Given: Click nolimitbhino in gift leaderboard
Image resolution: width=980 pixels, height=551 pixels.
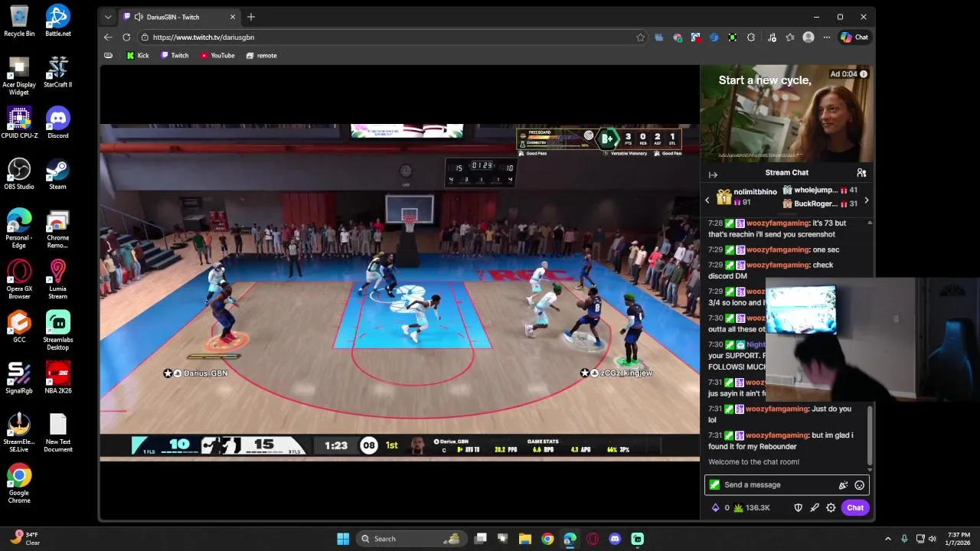Looking at the screenshot, I should [x=755, y=191].
